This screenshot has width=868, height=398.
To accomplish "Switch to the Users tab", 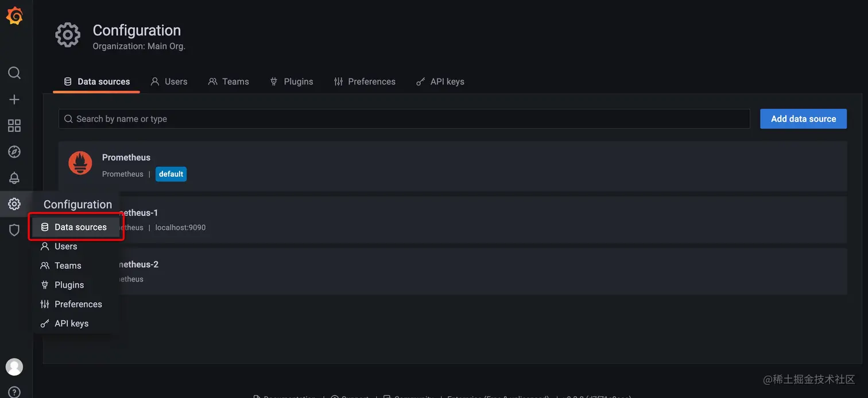I will (169, 81).
